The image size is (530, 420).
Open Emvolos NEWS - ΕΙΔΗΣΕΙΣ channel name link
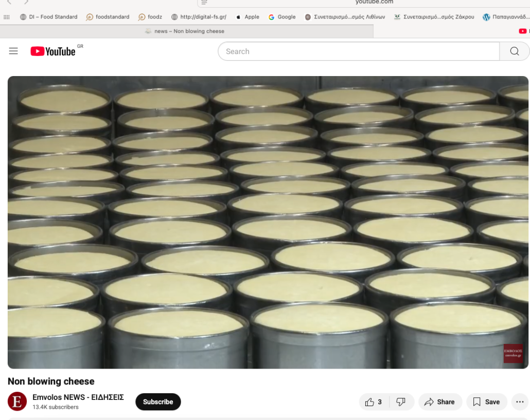click(x=78, y=397)
